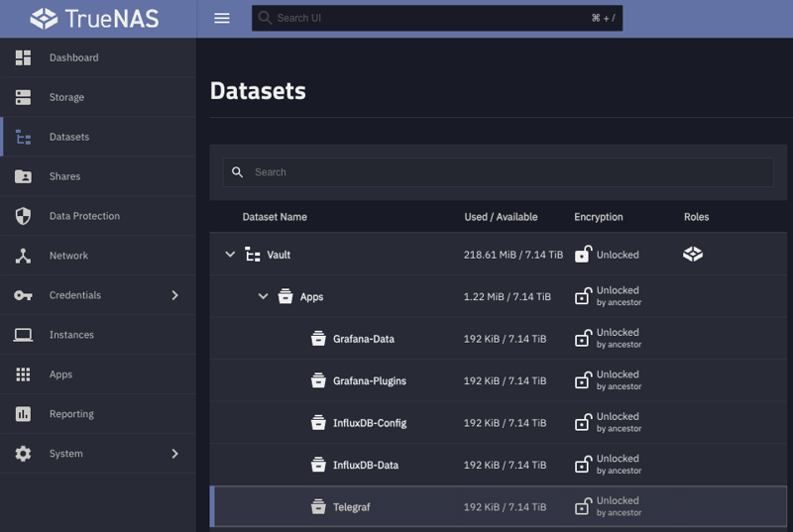Select the InfluxDB-Data dataset
This screenshot has width=793, height=532.
499,465
